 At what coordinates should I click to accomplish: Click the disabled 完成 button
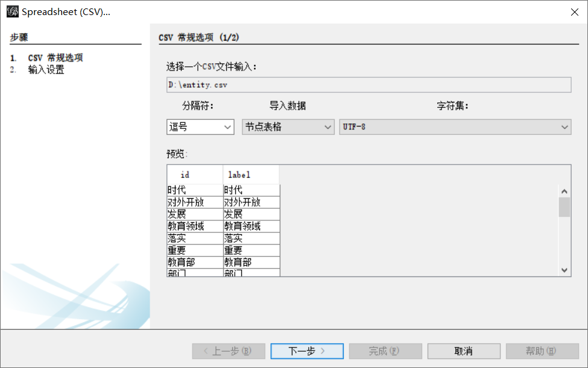pyautogui.click(x=385, y=351)
